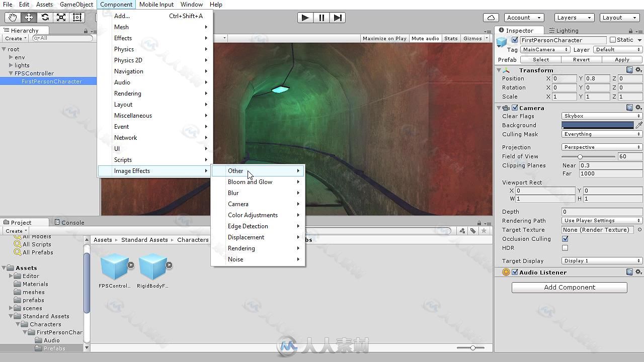Open the Account dropdown
Screen dimensions: 644x362
(523, 18)
